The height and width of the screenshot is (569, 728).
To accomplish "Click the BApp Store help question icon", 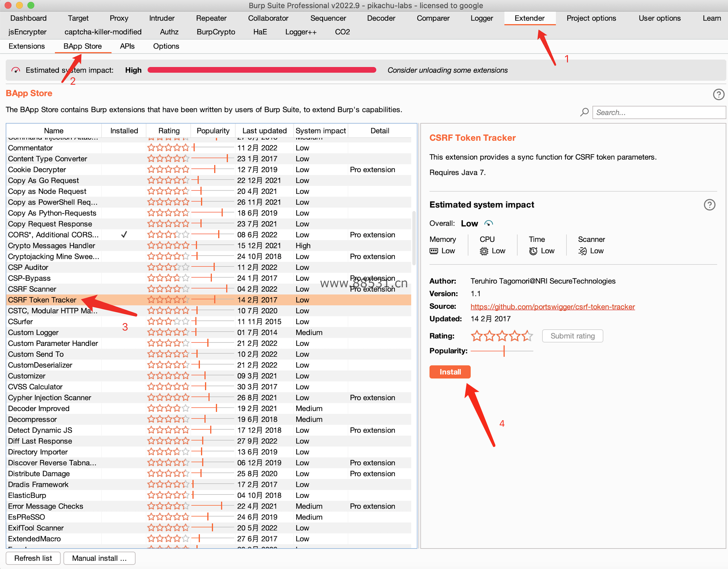I will click(x=718, y=94).
